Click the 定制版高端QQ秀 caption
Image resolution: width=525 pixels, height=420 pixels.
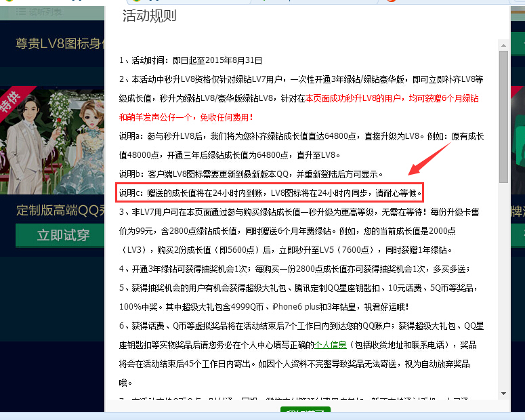click(60, 210)
